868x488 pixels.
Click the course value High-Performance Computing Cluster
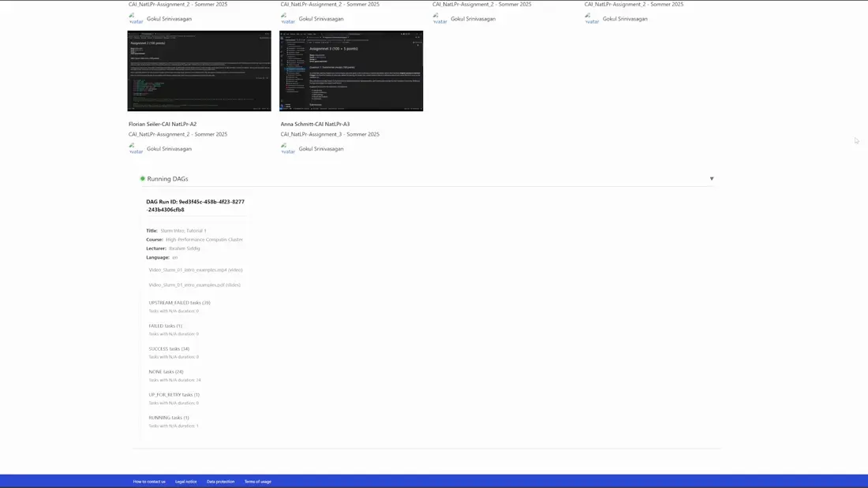[x=204, y=240]
